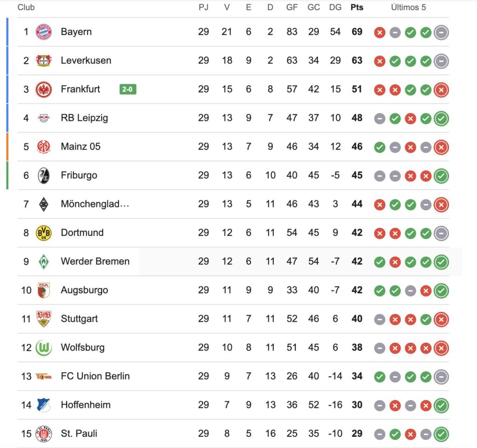
Task: Select RB Leipzig's latest green win circle
Action: (442, 118)
